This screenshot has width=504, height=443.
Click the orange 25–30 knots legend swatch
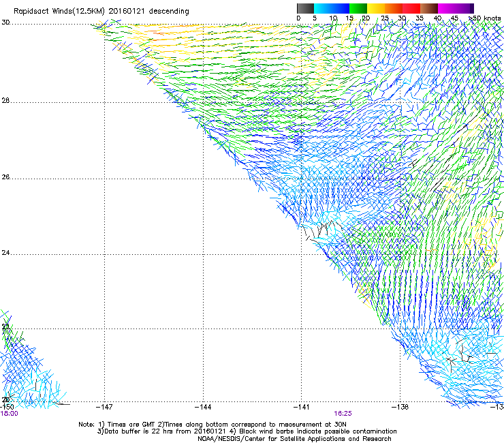point(394,8)
